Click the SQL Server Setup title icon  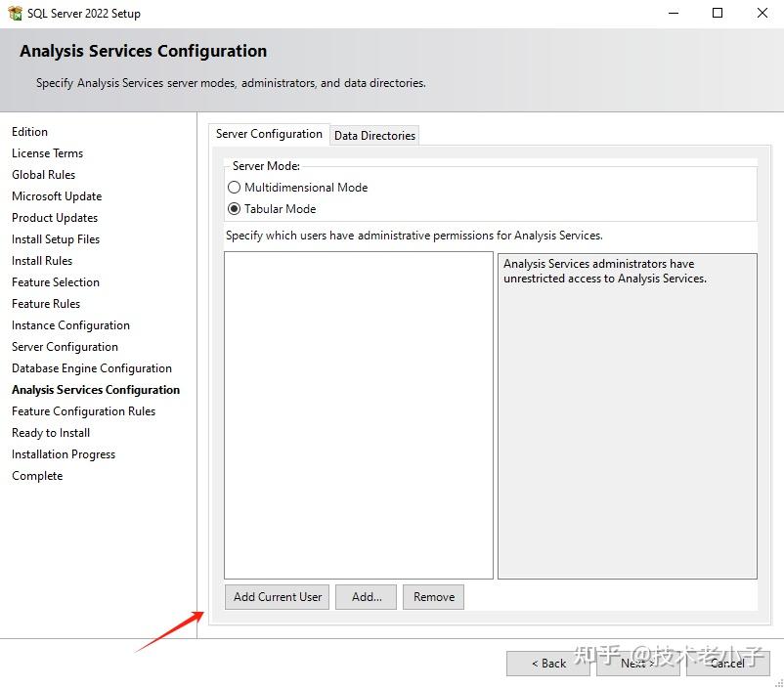tap(15, 14)
